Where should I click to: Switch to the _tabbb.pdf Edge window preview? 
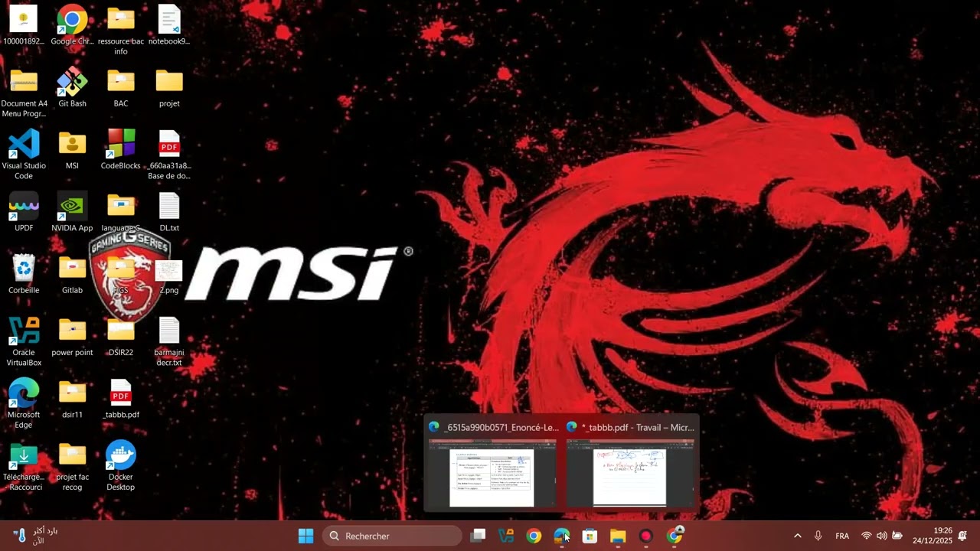pos(630,462)
